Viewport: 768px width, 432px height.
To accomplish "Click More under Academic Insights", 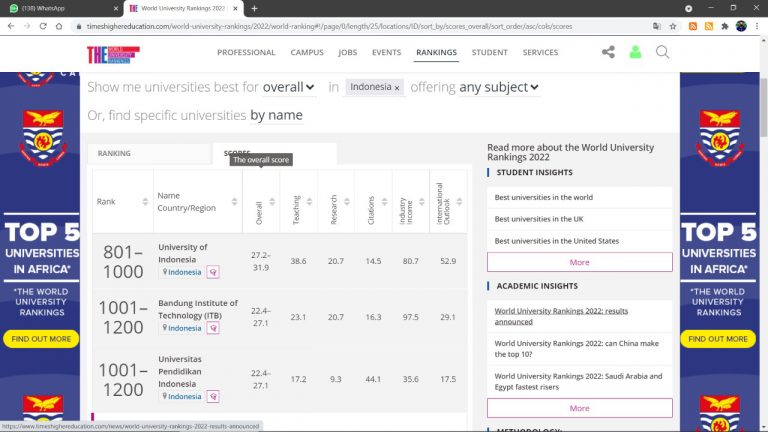I will pyautogui.click(x=579, y=408).
